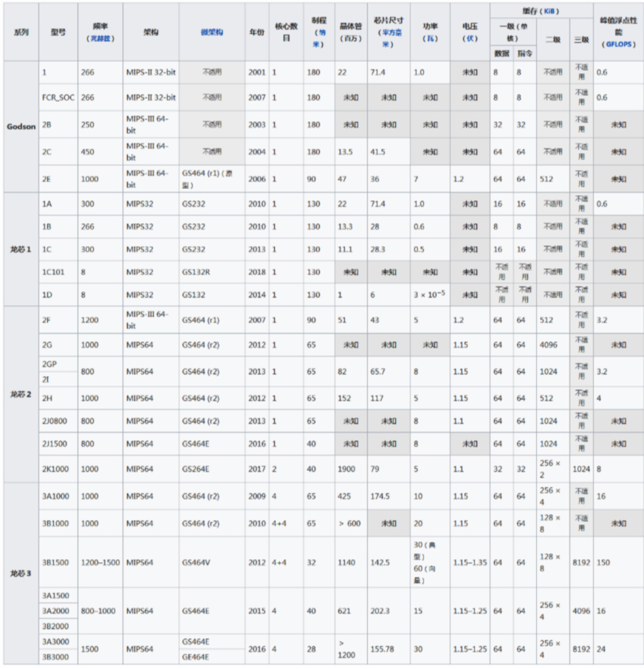Image resolution: width=644 pixels, height=669 pixels.
Task: Select the > 600 transistor count cell
Action: pyautogui.click(x=352, y=523)
